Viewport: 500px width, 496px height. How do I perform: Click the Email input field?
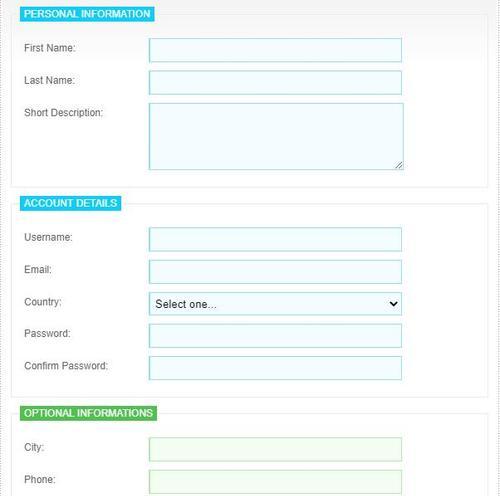[x=275, y=272]
